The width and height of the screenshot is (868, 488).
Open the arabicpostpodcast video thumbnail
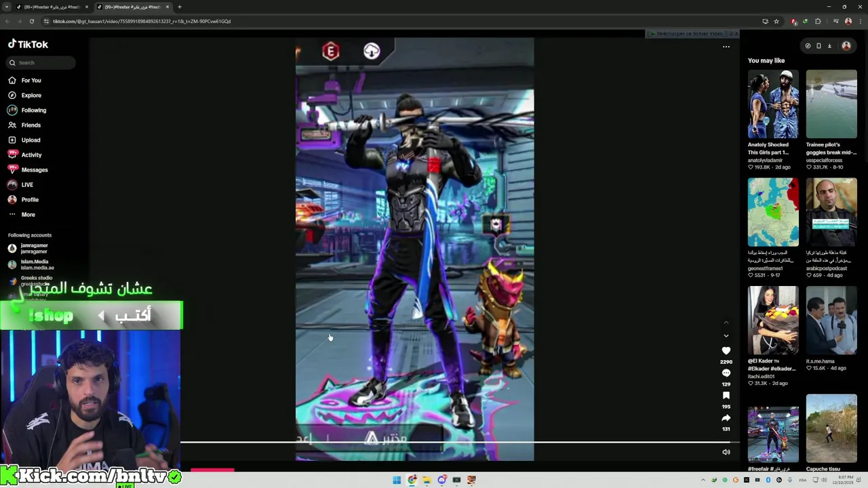(831, 212)
